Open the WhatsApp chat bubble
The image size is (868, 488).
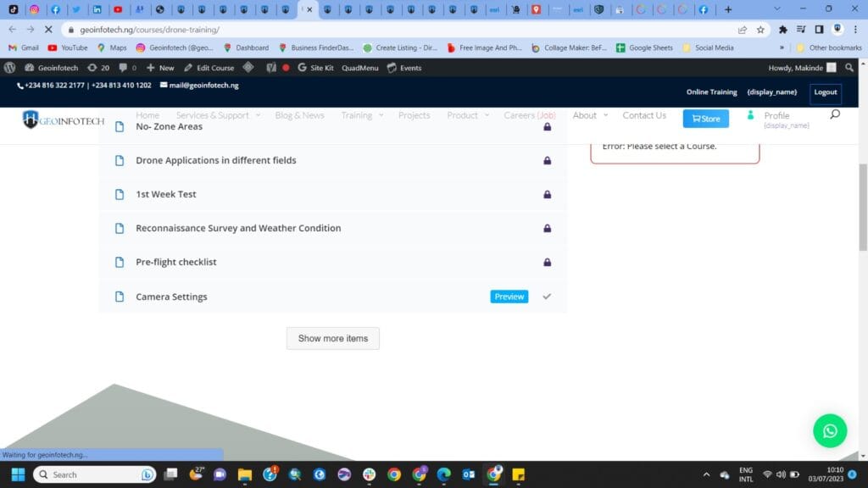830,431
